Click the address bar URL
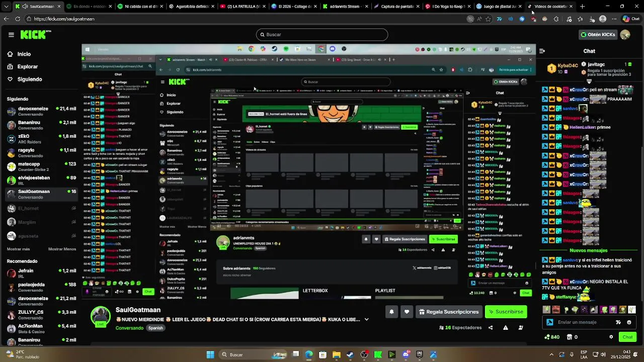Image resolution: width=644 pixels, height=362 pixels. (x=64, y=19)
